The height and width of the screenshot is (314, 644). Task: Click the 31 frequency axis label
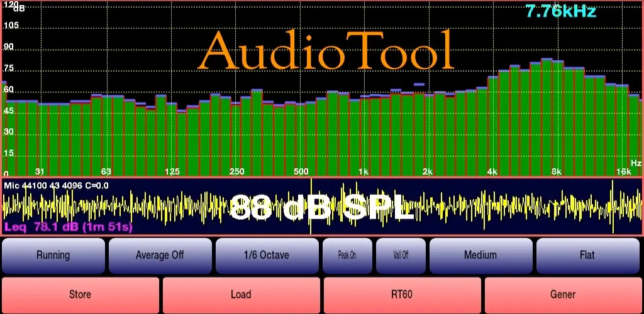[40, 171]
